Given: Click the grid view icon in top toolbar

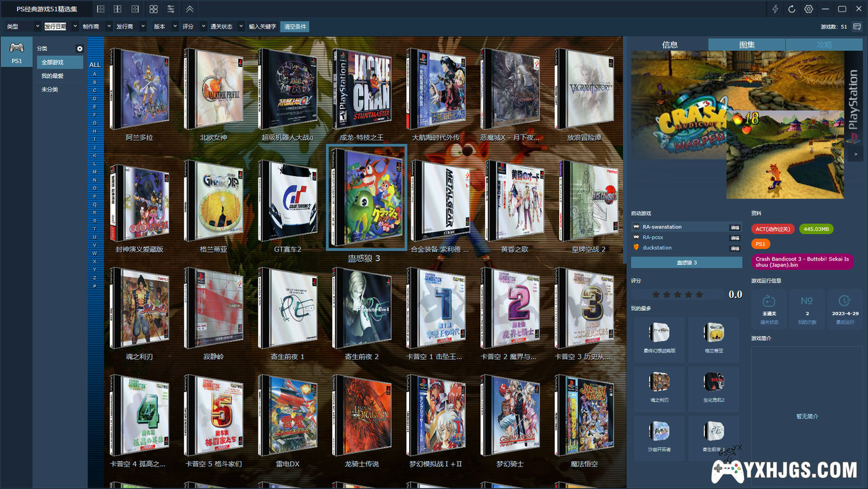Looking at the screenshot, I should [153, 9].
